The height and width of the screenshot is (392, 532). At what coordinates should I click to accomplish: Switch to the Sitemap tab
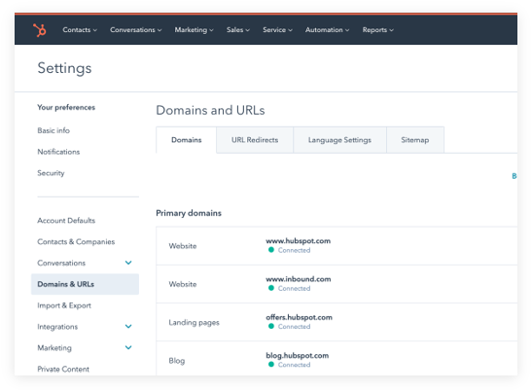pyautogui.click(x=415, y=140)
